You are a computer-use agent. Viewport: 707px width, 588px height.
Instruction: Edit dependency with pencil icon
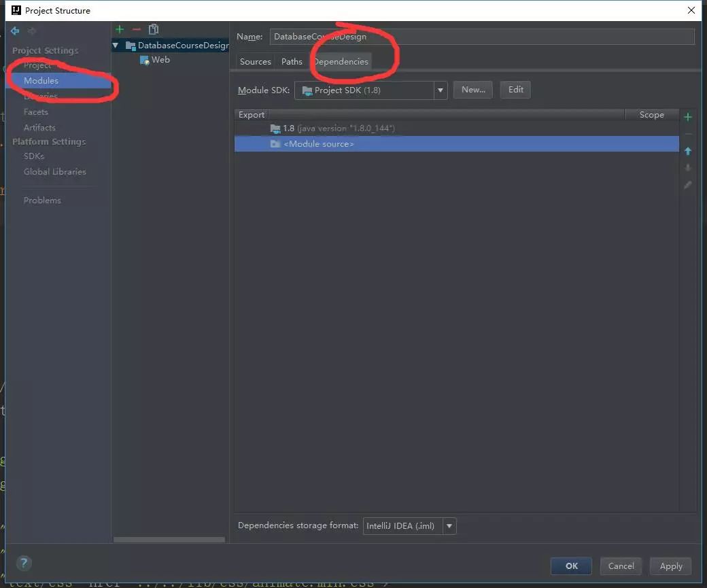tap(687, 185)
